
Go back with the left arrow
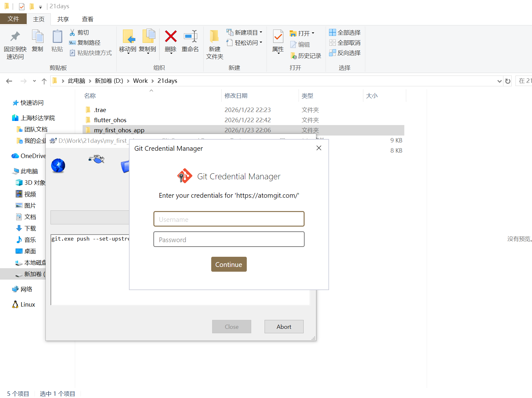point(9,81)
